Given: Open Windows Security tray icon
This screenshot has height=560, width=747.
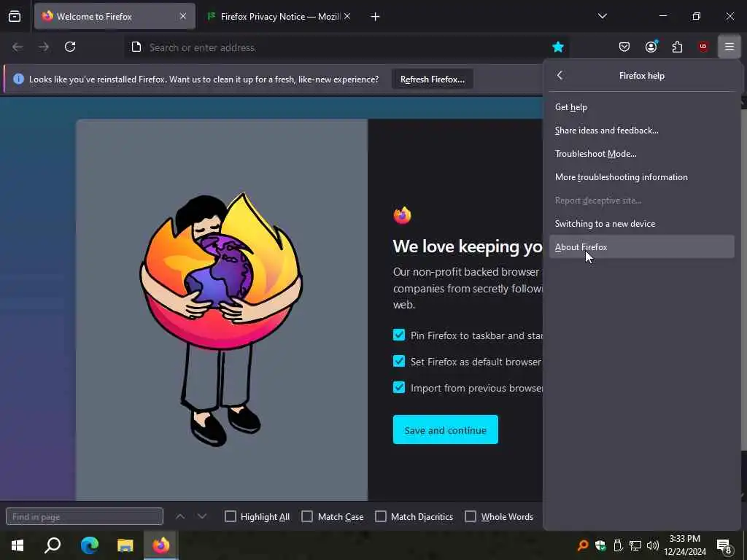Looking at the screenshot, I should pyautogui.click(x=600, y=545).
